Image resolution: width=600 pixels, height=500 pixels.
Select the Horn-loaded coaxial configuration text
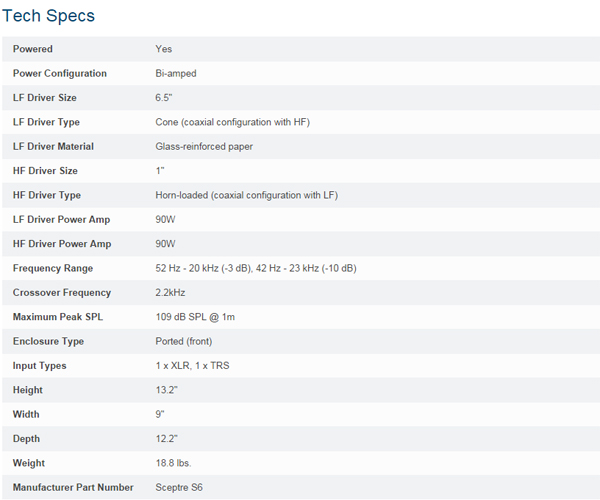coord(246,195)
